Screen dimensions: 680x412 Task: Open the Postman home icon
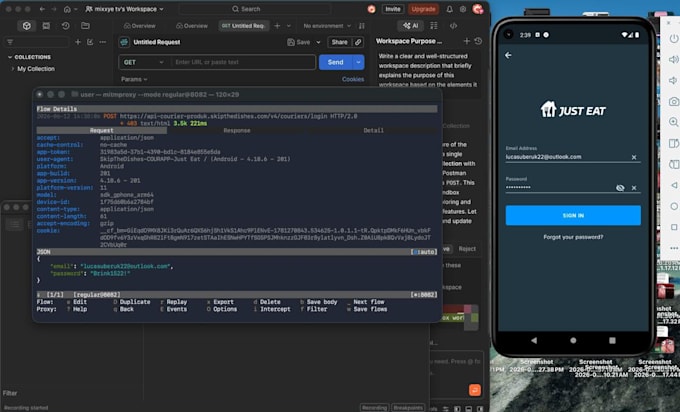(x=67, y=9)
